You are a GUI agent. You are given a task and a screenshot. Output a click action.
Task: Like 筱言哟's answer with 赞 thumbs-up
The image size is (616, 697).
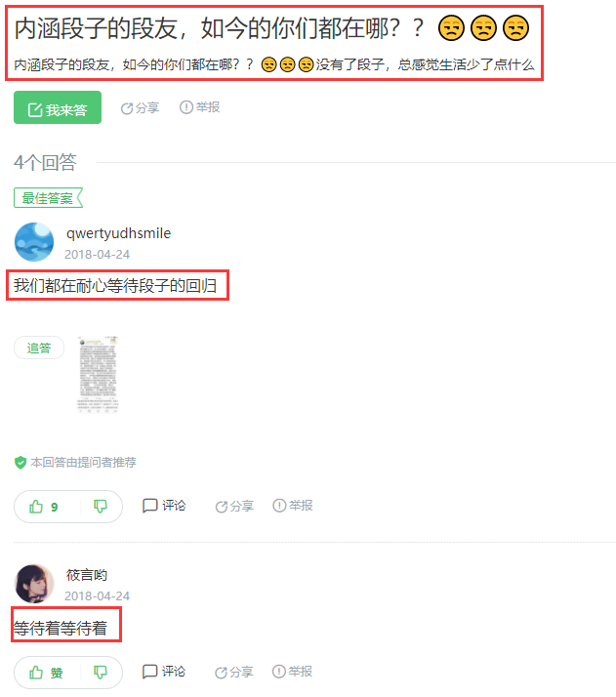click(46, 673)
